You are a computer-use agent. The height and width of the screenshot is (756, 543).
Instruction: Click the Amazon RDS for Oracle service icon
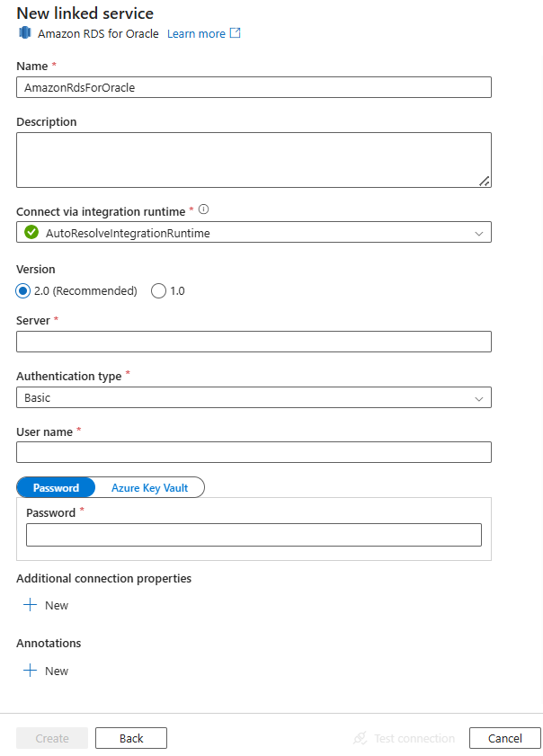pyautogui.click(x=25, y=33)
